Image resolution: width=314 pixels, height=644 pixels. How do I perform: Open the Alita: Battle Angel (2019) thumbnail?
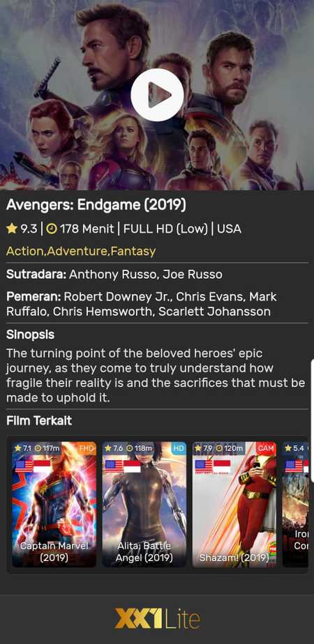(144, 505)
